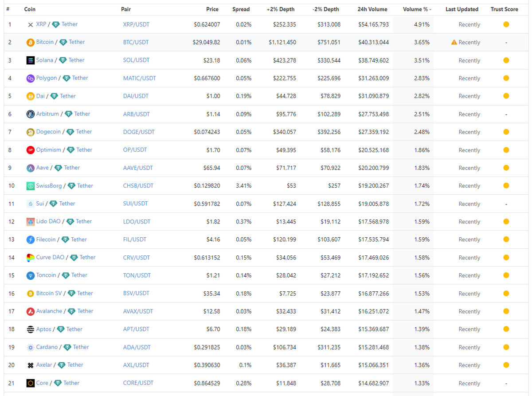Click the Bitcoin SV logo icon

[30, 294]
